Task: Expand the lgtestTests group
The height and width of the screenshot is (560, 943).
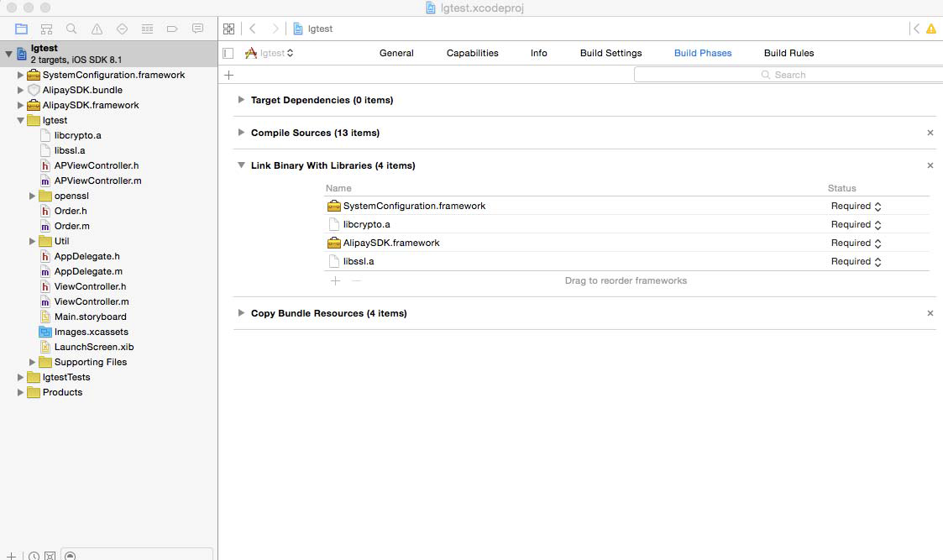Action: pyautogui.click(x=20, y=376)
